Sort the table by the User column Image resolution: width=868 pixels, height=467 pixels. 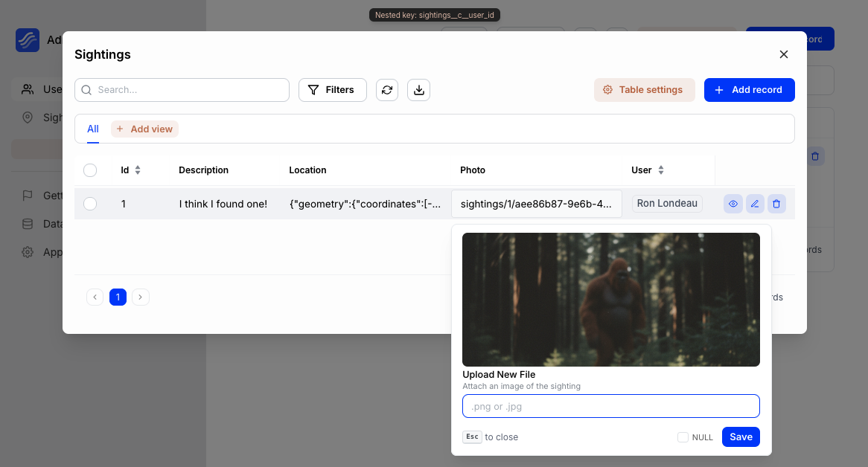(x=662, y=170)
